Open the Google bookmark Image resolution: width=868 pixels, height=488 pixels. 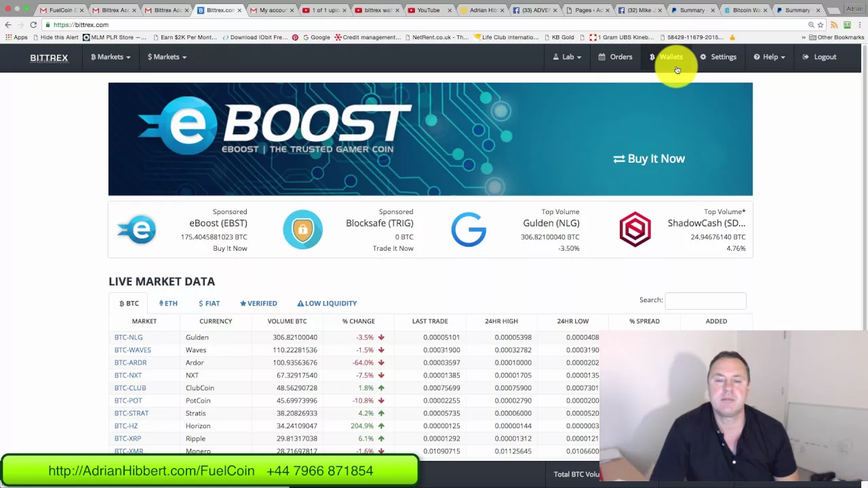coord(316,37)
